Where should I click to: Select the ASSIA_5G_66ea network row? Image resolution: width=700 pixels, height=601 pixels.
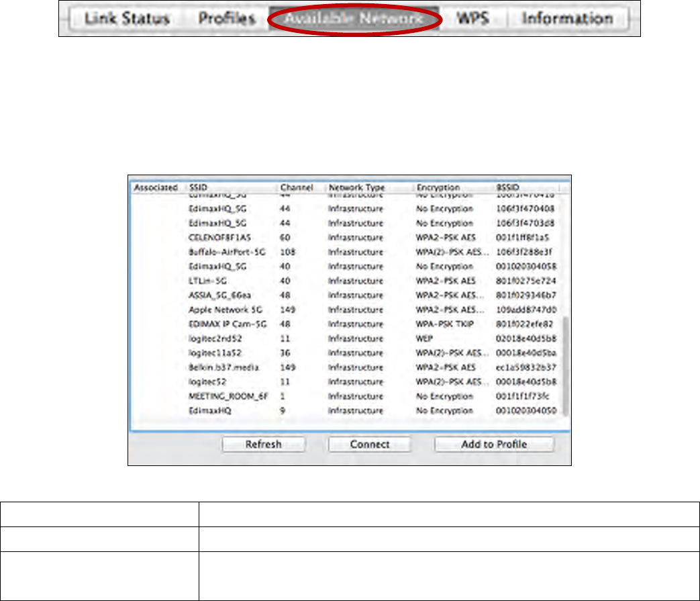(x=346, y=295)
